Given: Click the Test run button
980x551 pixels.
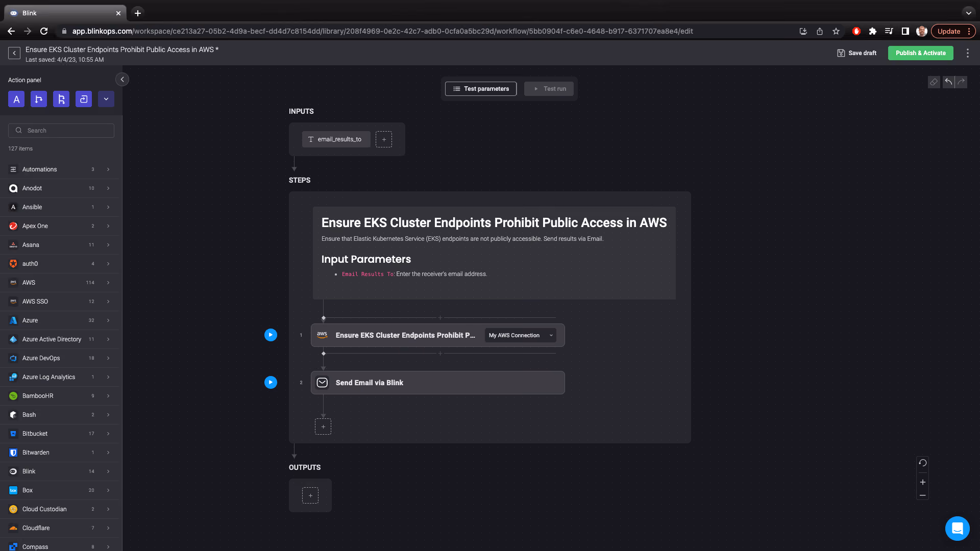Looking at the screenshot, I should 549,89.
